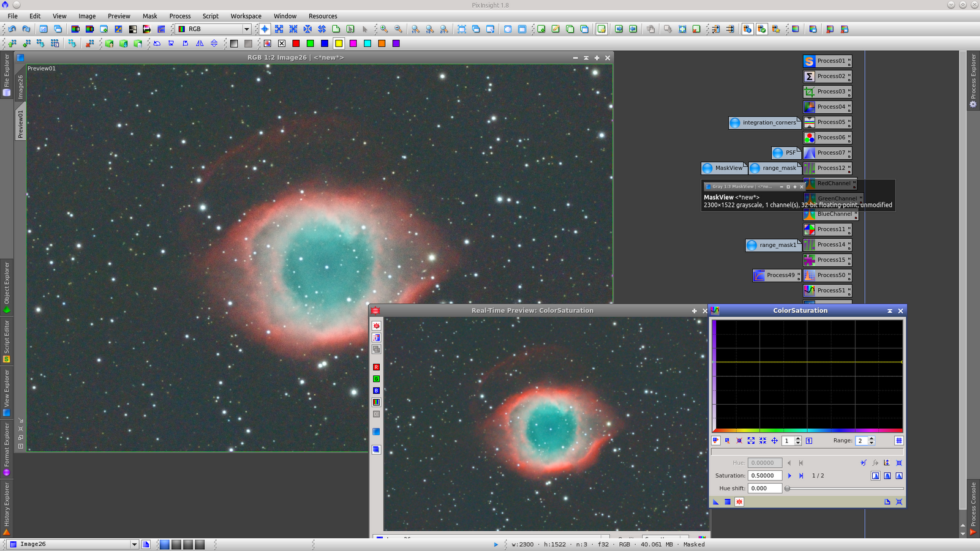The width and height of the screenshot is (980, 551).
Task: Click Select Point mode in ColorSaturation
Action: tap(728, 441)
